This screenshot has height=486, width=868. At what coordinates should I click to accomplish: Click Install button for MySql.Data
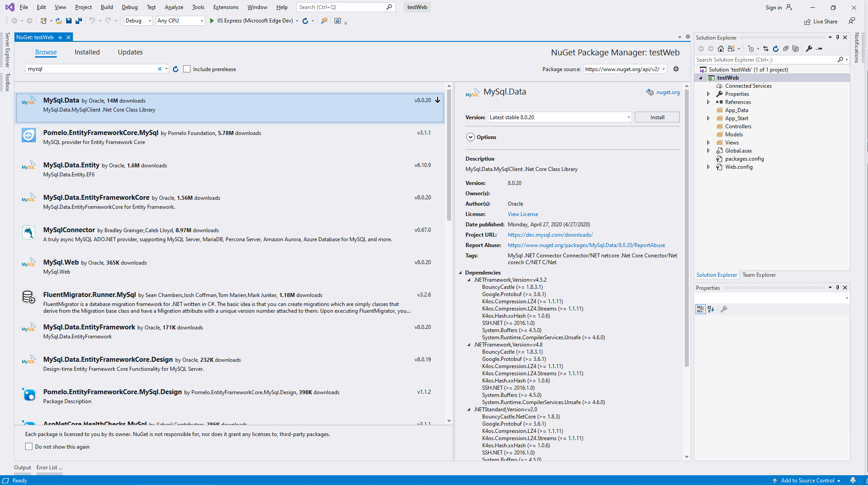(x=657, y=117)
